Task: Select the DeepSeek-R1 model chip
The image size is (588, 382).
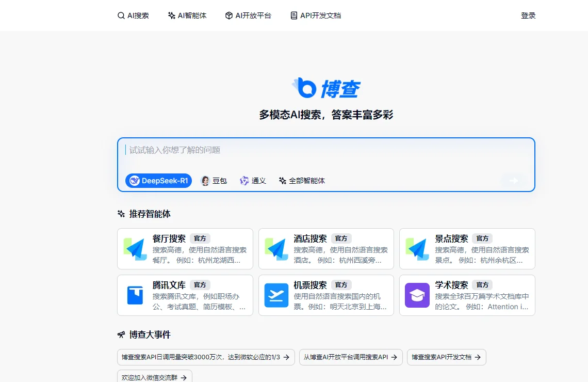Action: [159, 181]
